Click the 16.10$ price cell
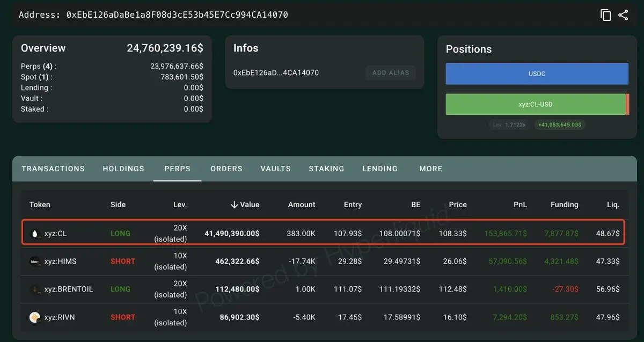This screenshot has width=644, height=342. click(x=455, y=317)
